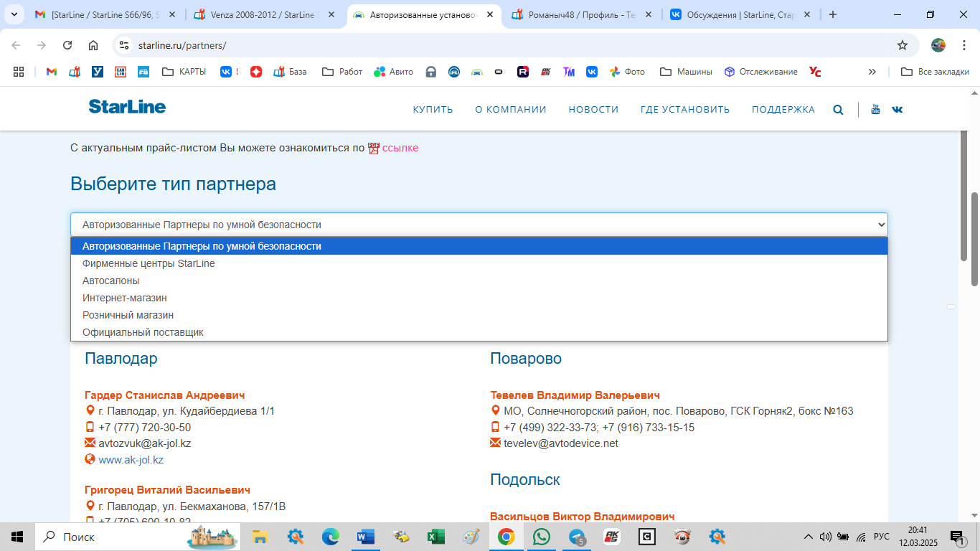This screenshot has height=551, width=980.
Task: Open the TM bookmark icon
Action: click(x=569, y=72)
